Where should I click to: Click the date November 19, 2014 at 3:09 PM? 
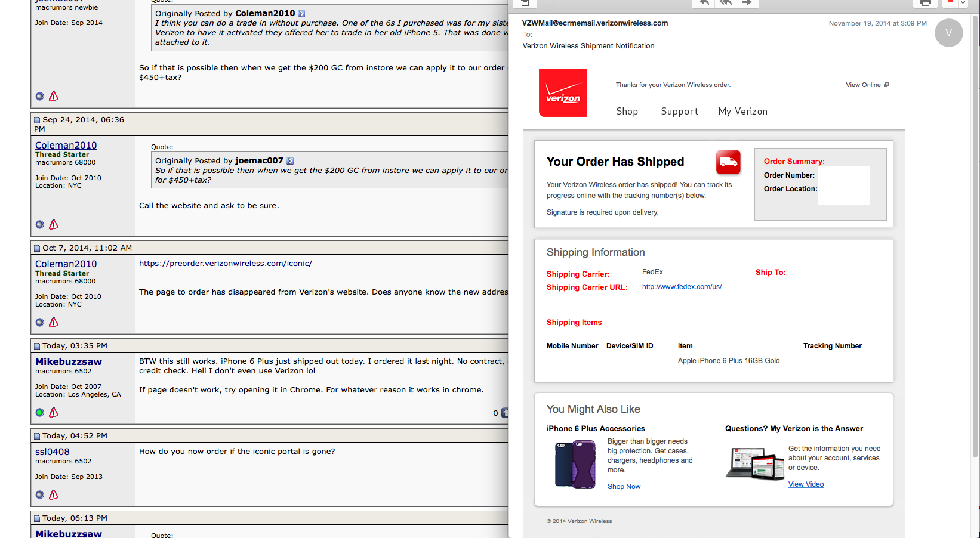pos(877,23)
